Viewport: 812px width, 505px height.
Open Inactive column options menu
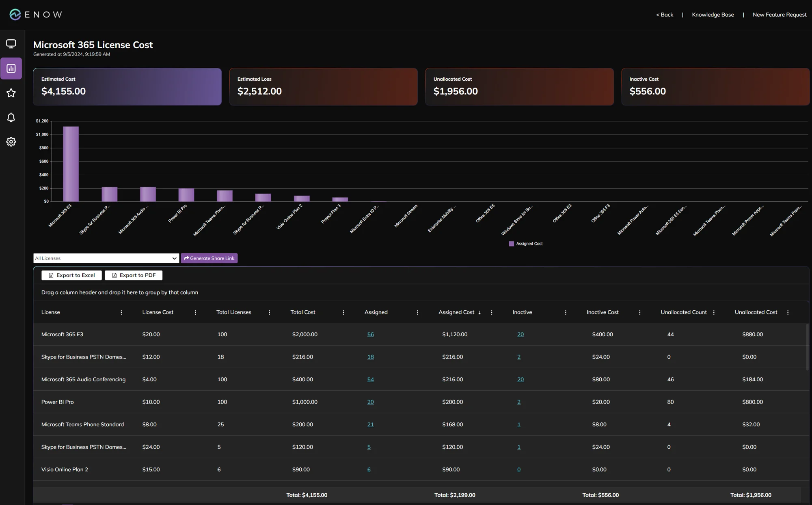[x=566, y=312]
